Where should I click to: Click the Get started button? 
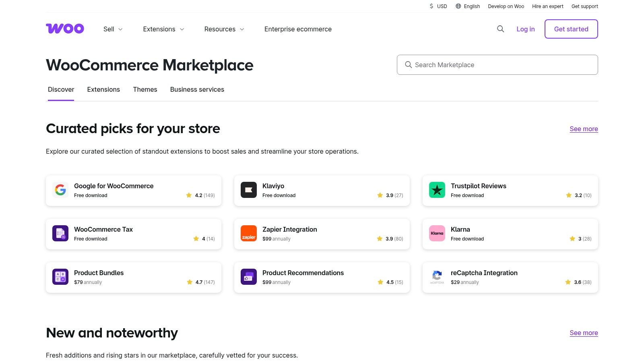(x=571, y=29)
